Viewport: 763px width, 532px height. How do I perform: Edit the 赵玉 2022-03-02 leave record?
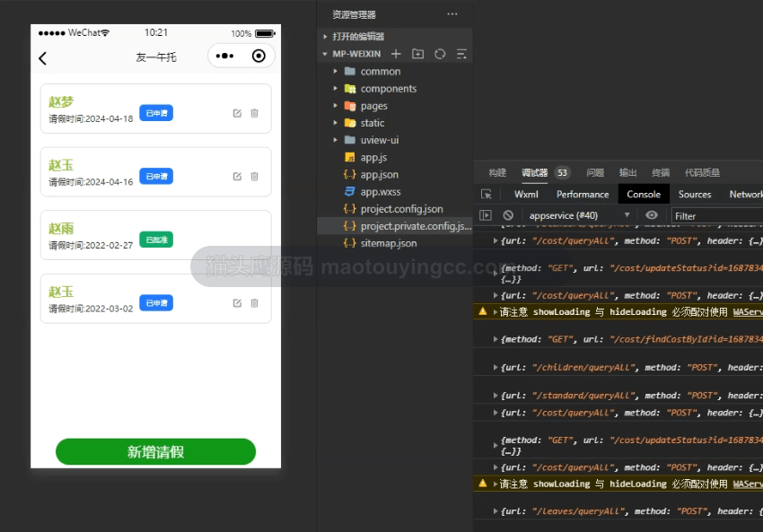point(237,303)
